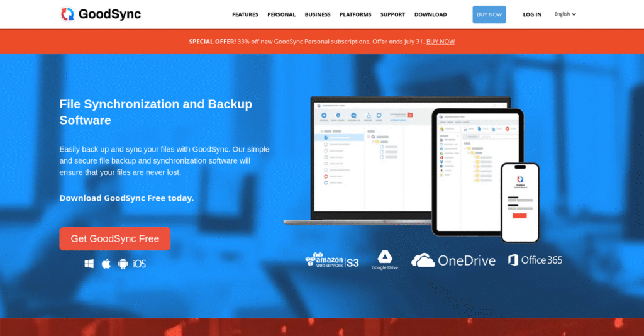
Task: Click the phone screenshot mockup
Action: pyautogui.click(x=520, y=203)
